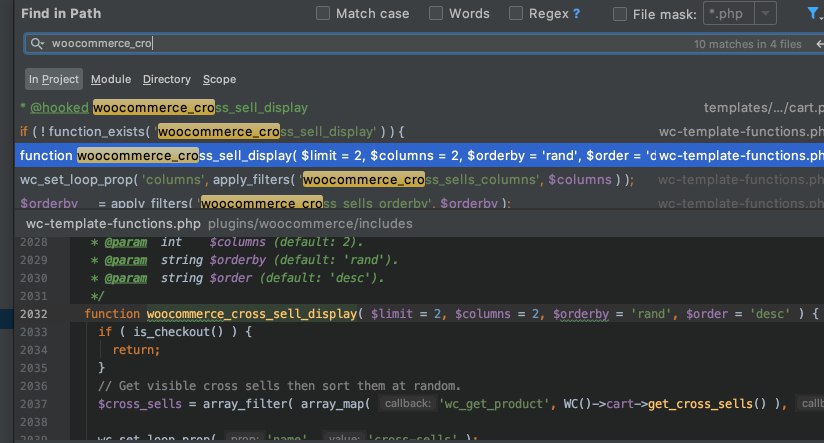Click the Find in Path title
Viewport: 824px width, 443px height.
[61, 14]
